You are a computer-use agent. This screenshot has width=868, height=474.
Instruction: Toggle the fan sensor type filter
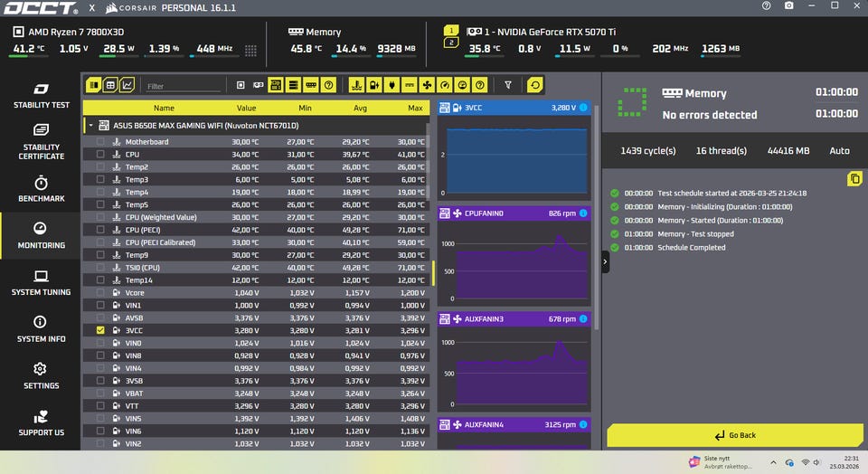pyautogui.click(x=427, y=85)
